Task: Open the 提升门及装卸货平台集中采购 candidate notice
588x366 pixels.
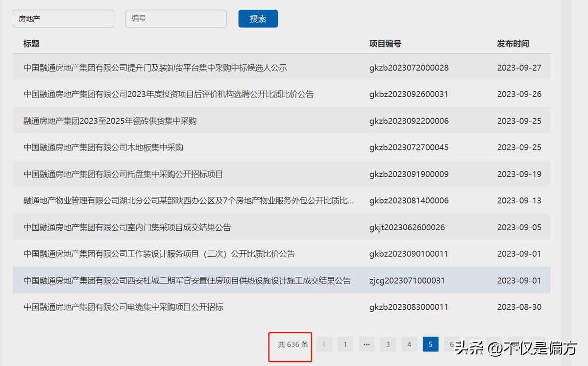Action: point(155,68)
